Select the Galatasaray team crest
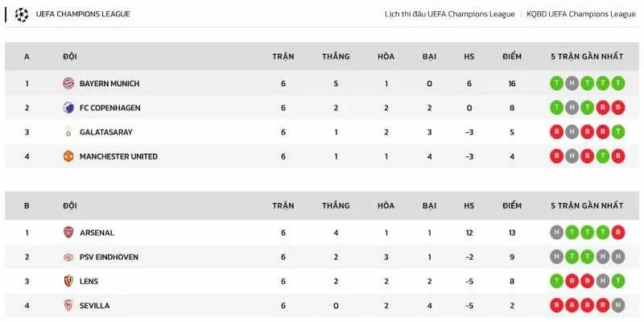This screenshot has width=644, height=322. [68, 132]
